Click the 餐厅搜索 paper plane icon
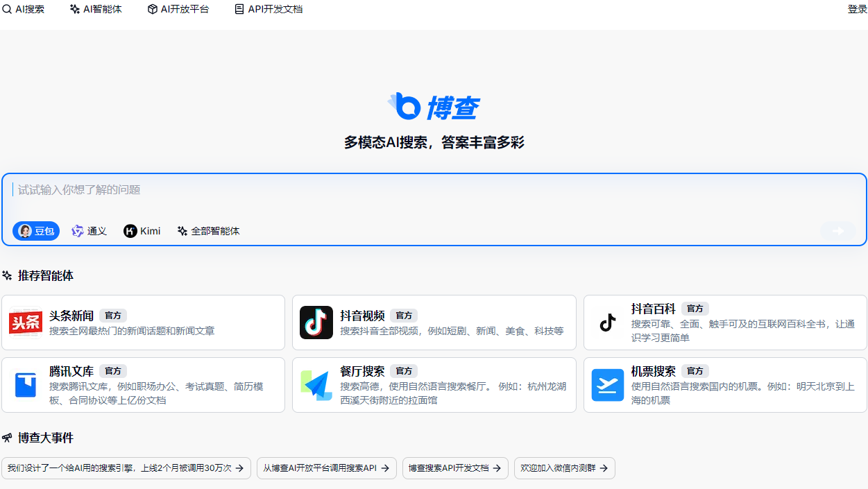The height and width of the screenshot is (489, 868). [316, 385]
